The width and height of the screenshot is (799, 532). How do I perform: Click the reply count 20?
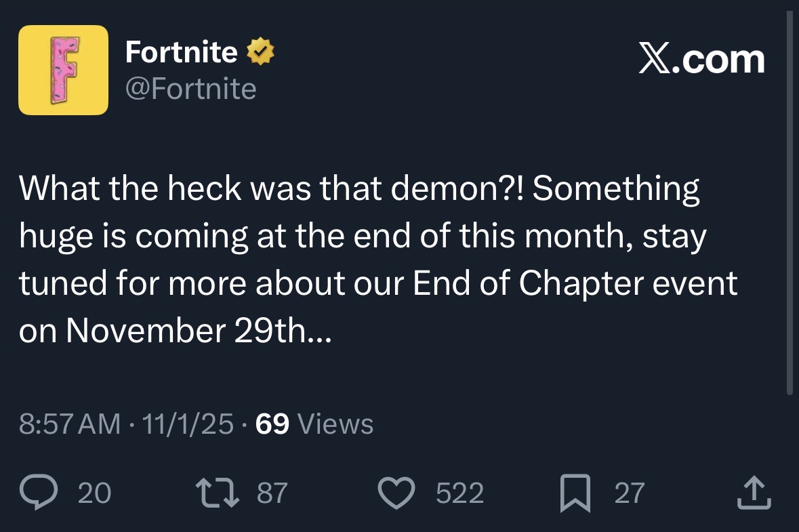[94, 493]
